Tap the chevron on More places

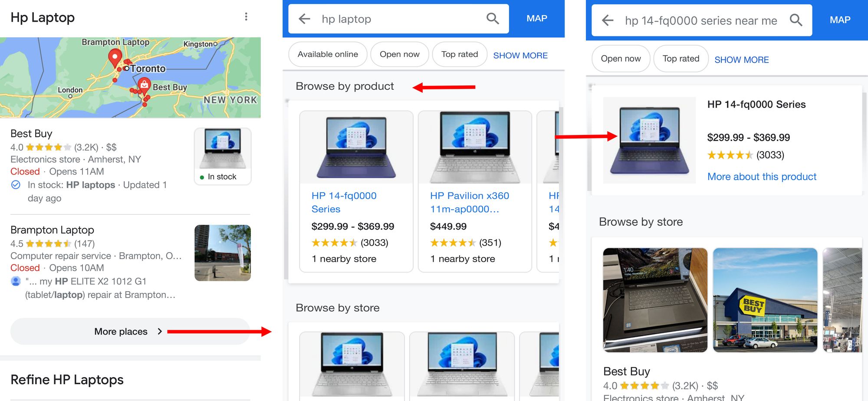coord(160,332)
